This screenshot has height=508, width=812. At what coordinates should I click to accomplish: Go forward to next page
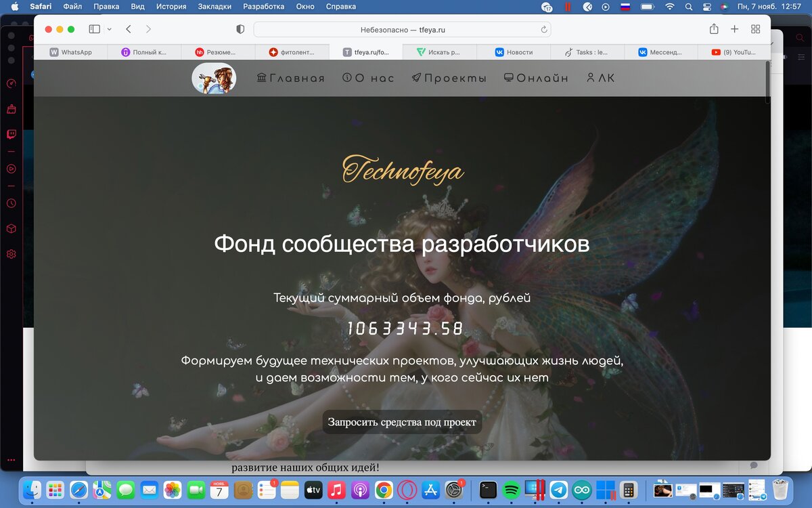pos(148,29)
